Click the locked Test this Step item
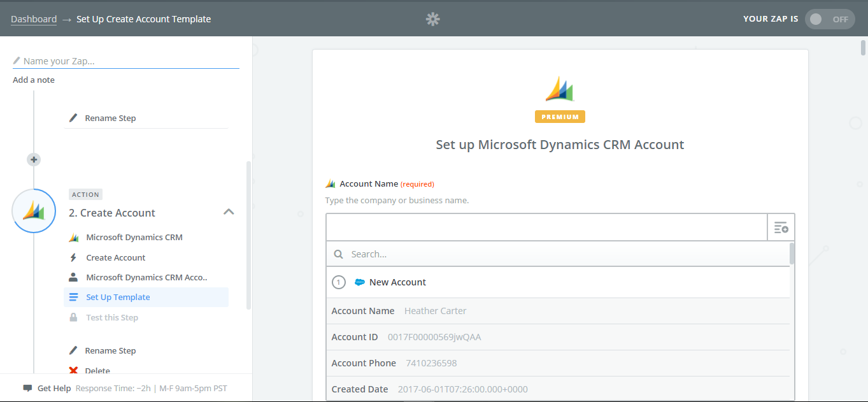Screen dimensions: 868x402 click(112, 318)
